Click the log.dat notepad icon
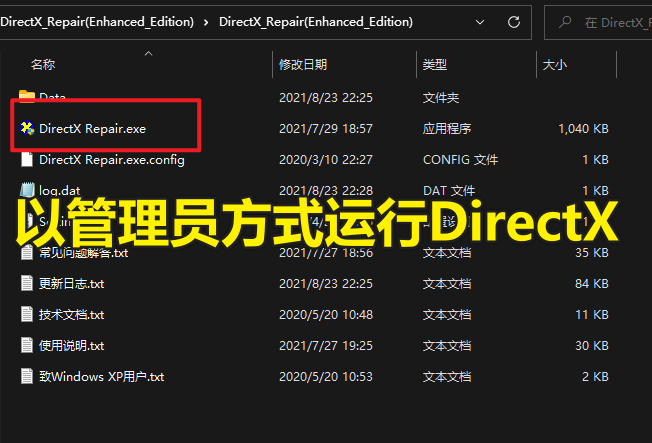Image resolution: width=652 pixels, height=443 pixels. tap(27, 190)
